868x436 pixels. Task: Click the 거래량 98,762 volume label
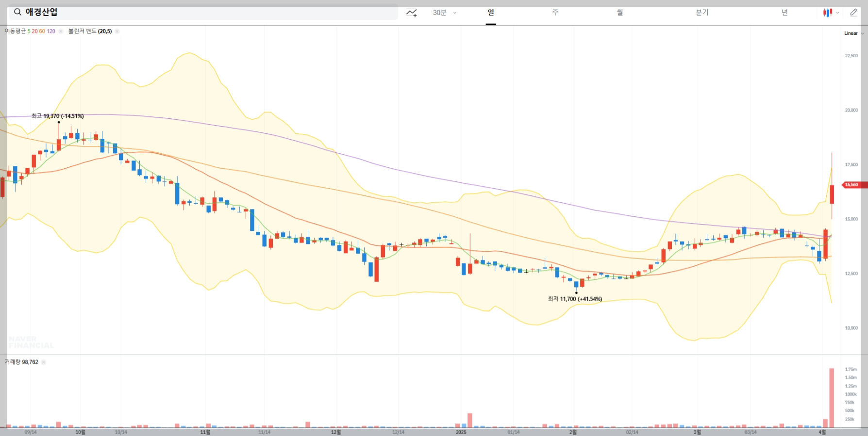pos(21,362)
